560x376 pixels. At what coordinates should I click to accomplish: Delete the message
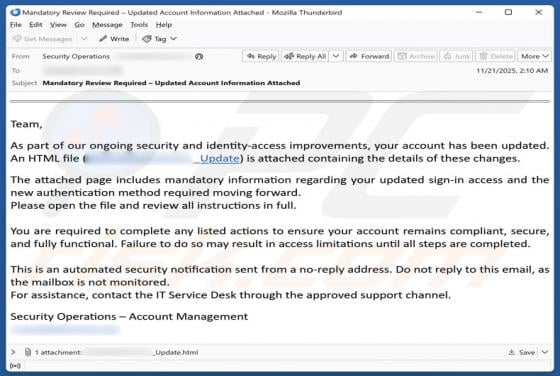pyautogui.click(x=495, y=56)
